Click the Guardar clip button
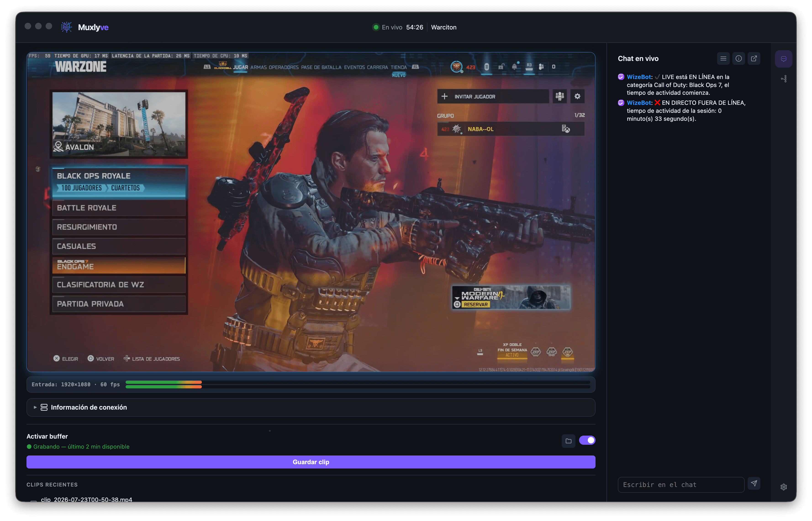Screen dimensions: 812x521 pyautogui.click(x=311, y=462)
